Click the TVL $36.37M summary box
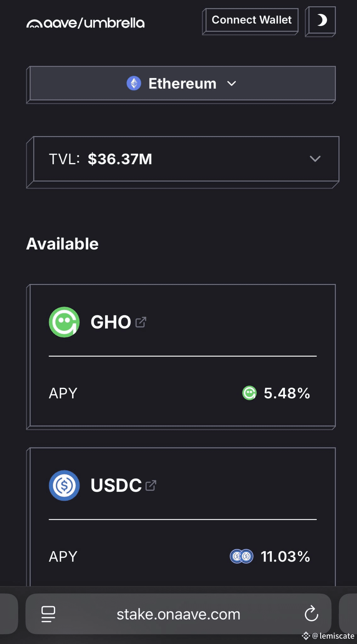Viewport: 357px width, 644px height. click(x=183, y=162)
